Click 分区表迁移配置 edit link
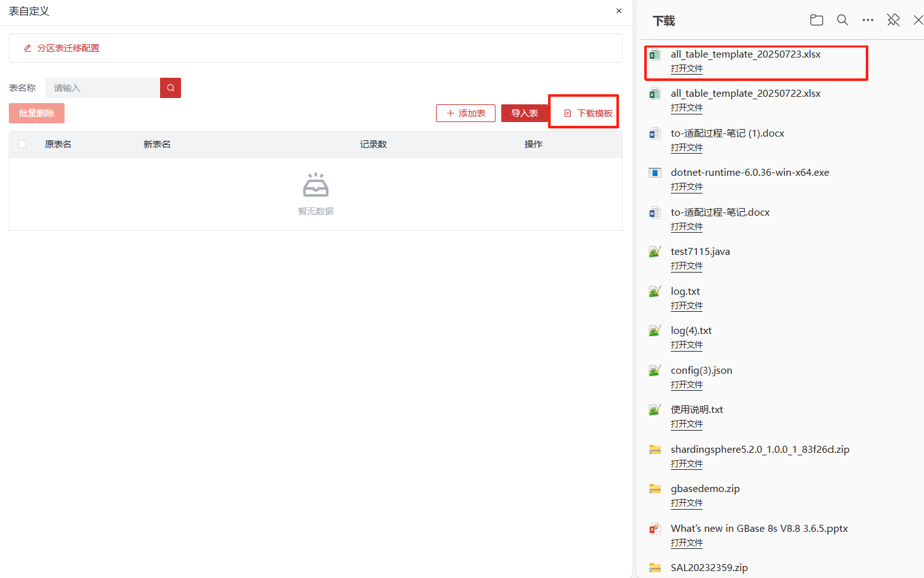 pos(62,48)
